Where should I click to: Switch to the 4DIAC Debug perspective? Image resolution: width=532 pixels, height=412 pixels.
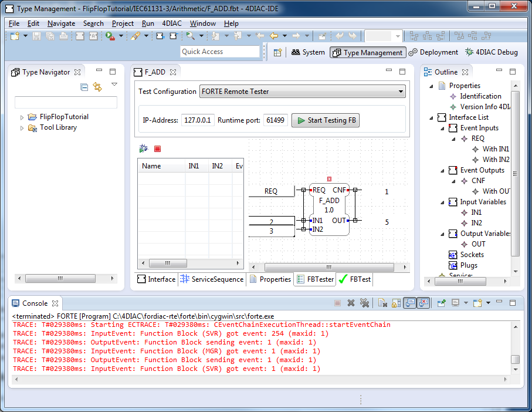pyautogui.click(x=492, y=52)
